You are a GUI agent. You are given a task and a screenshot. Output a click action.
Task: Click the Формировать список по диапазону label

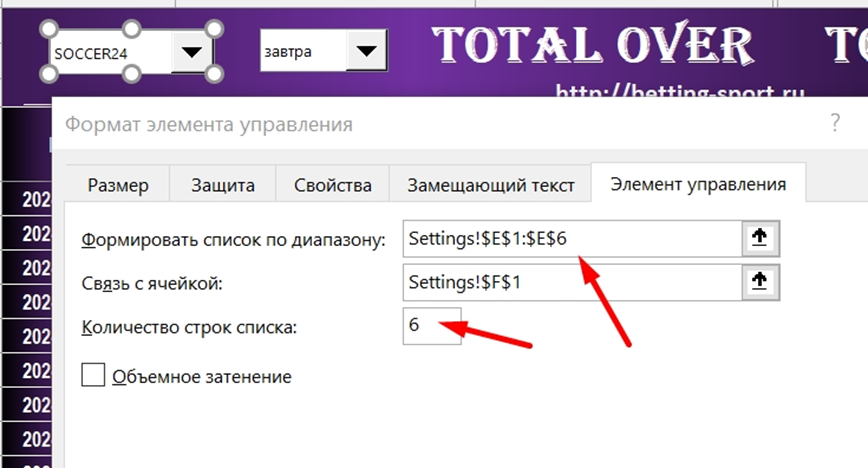pyautogui.click(x=232, y=240)
